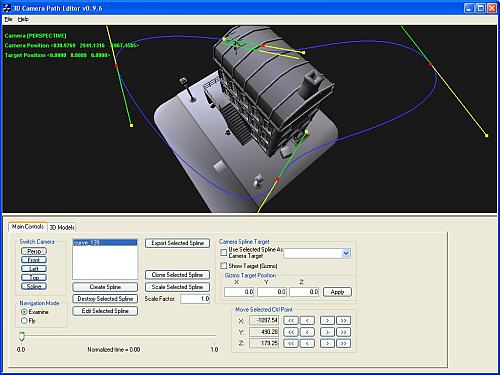Open the camera target spline dropdown
Screen dimensions: 500x375
346,253
